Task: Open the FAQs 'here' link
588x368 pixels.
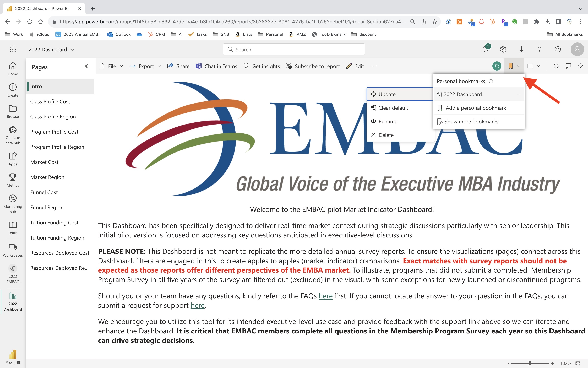Action: coord(325,296)
